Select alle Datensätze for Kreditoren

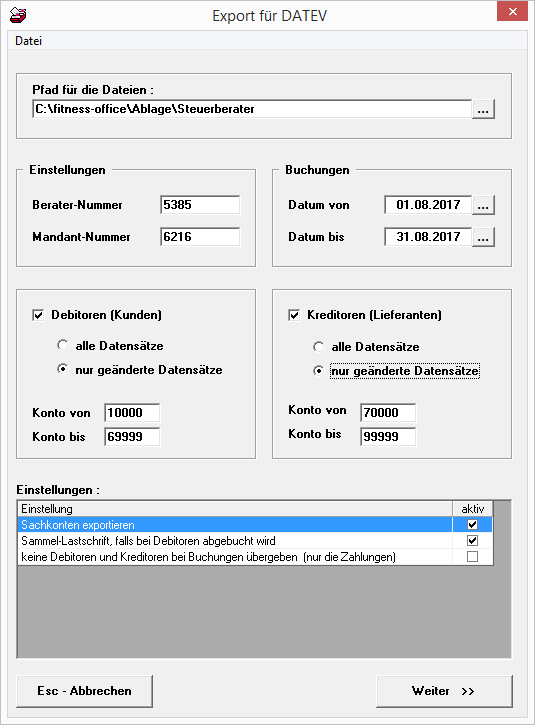pos(319,346)
